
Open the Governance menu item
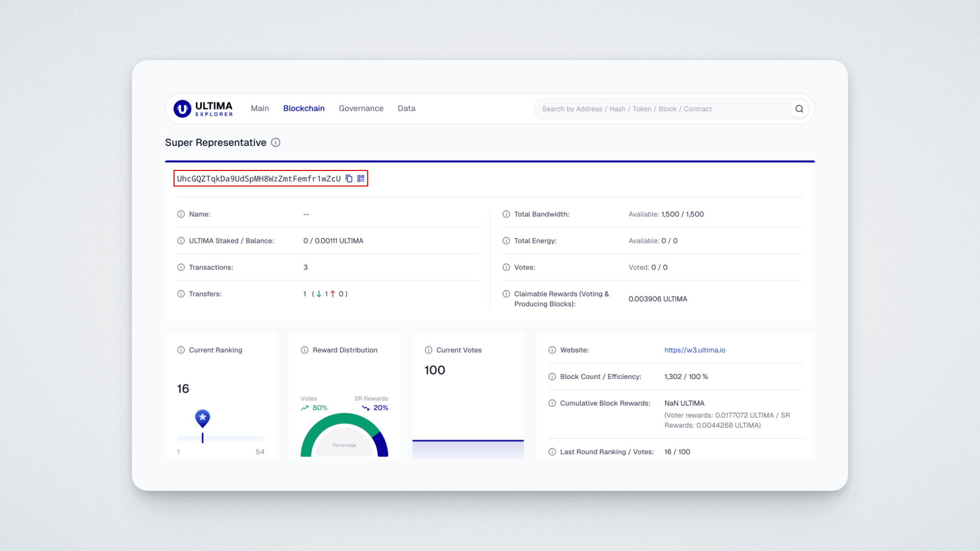[361, 108]
